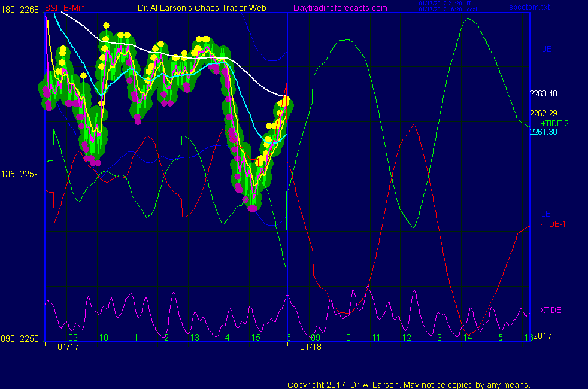Click the "180 2268" price axis label
The height and width of the screenshot is (389, 588).
pos(20,10)
